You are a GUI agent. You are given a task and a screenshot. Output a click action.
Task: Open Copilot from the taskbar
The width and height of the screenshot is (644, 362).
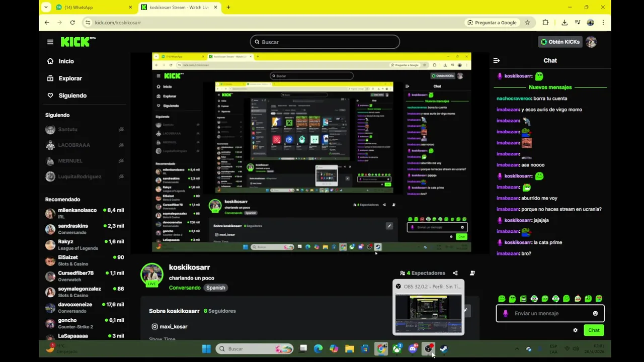tap(334, 348)
